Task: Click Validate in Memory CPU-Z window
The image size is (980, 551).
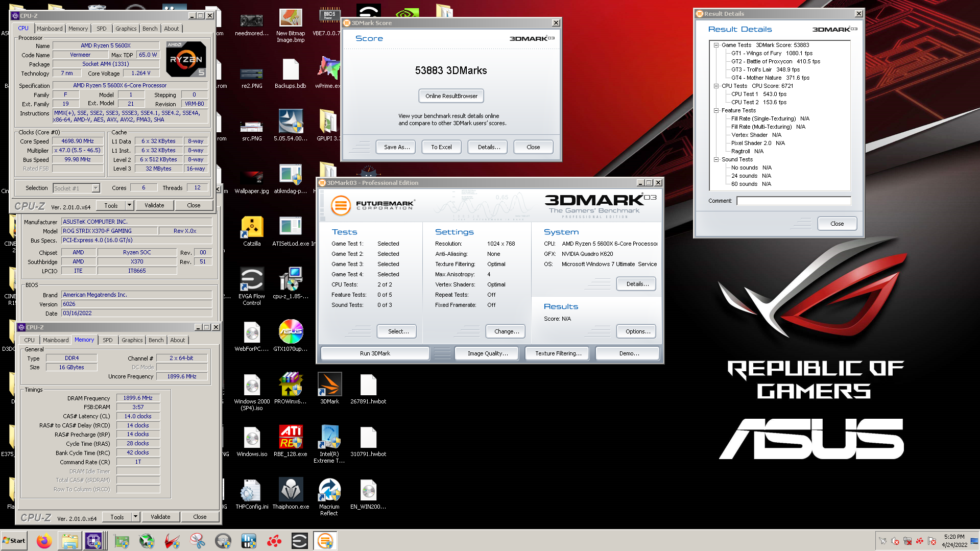Action: pyautogui.click(x=160, y=517)
